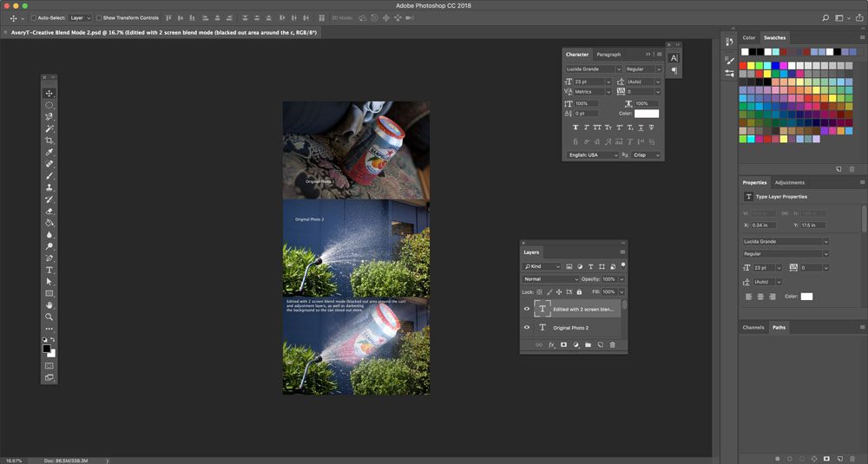Click the Properties panel text color swatch
This screenshot has width=868, height=464.
(x=806, y=297)
